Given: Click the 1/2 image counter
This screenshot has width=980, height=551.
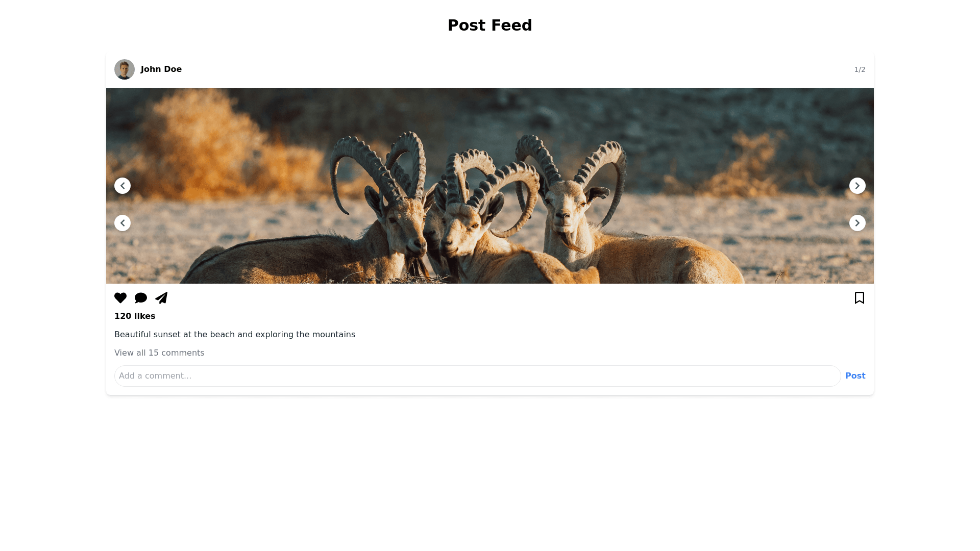Looking at the screenshot, I should pyautogui.click(x=860, y=69).
